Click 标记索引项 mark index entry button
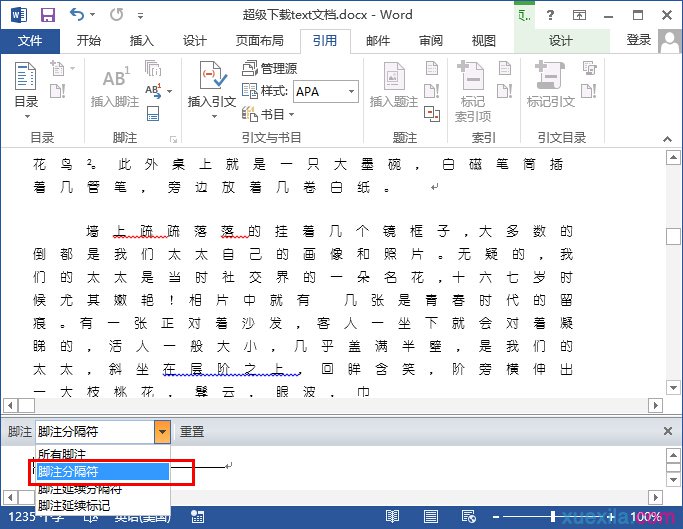Screen dimensions: 683x529 473,92
